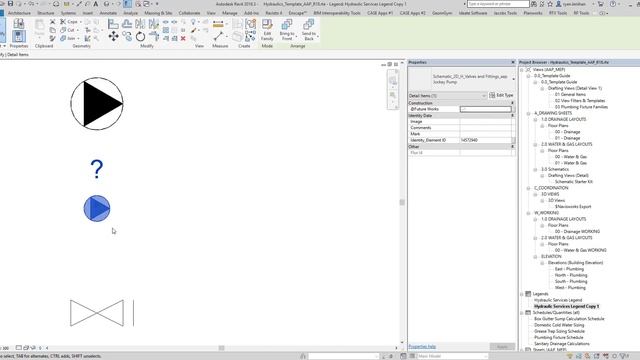Click the blue question mark symbol in canvas
Image resolution: width=640 pixels, height=360 pixels.
pos(97,169)
